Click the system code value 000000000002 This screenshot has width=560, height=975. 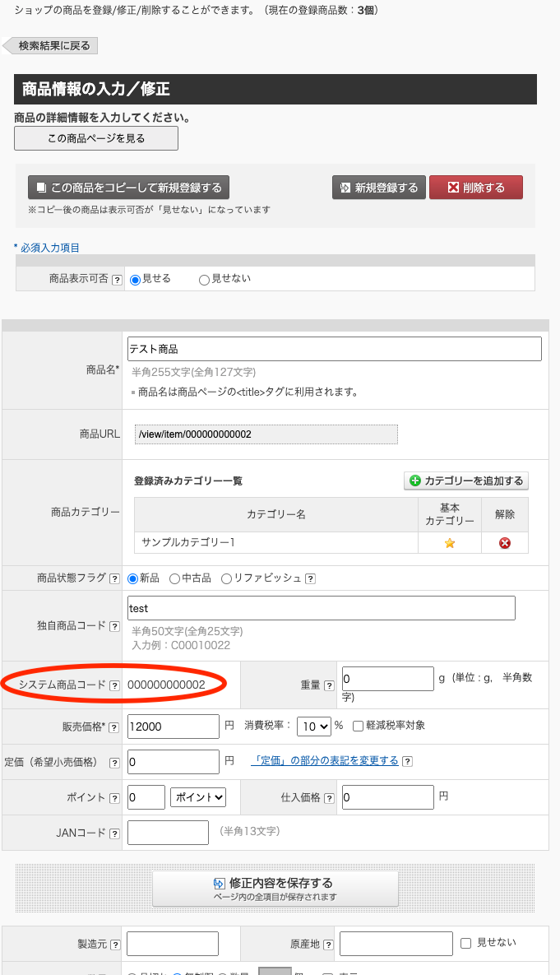click(x=167, y=685)
